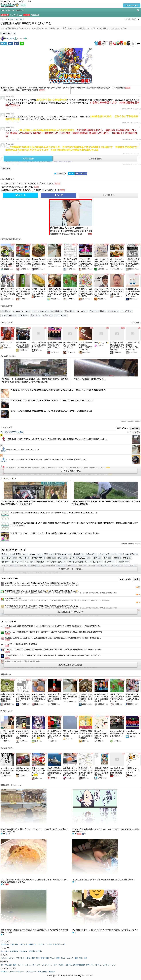Viewport: 141px width, 980px height.
Task: Click the Togetter logo in header
Action: [9, 5]
